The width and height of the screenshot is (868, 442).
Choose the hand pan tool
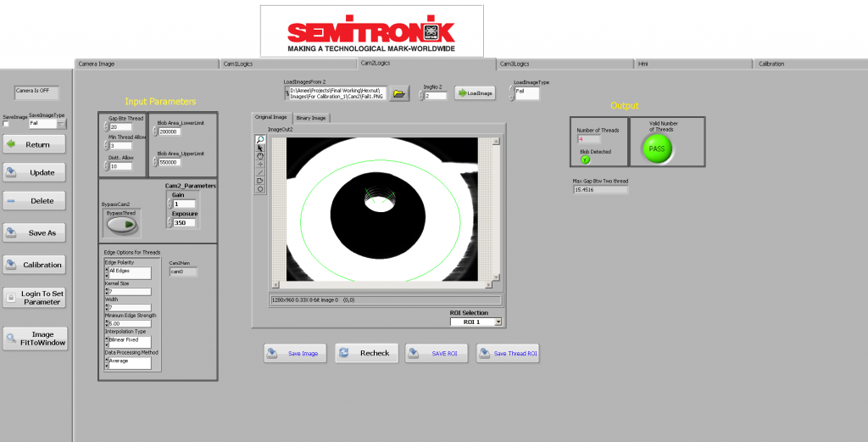tap(260, 156)
